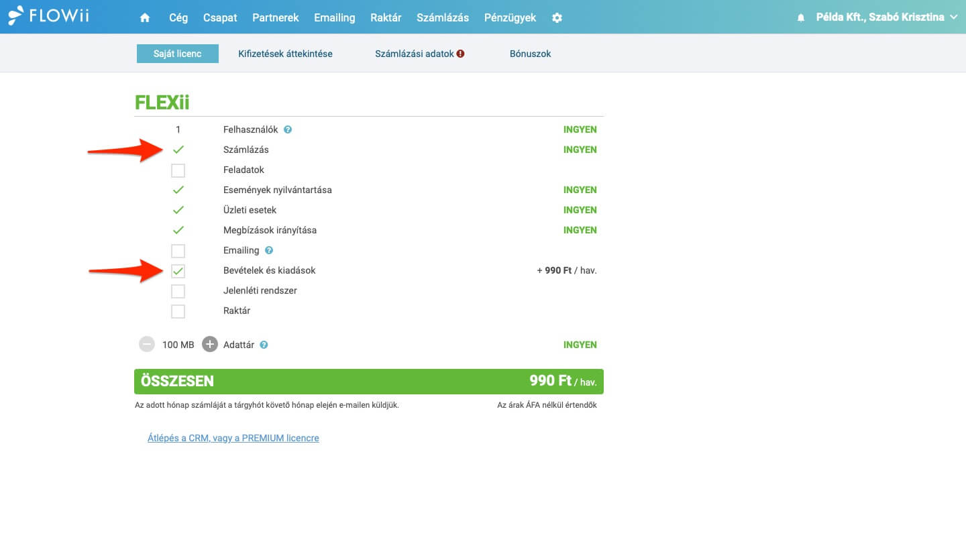Go to the home icon
The image size is (966, 560).
click(x=145, y=18)
